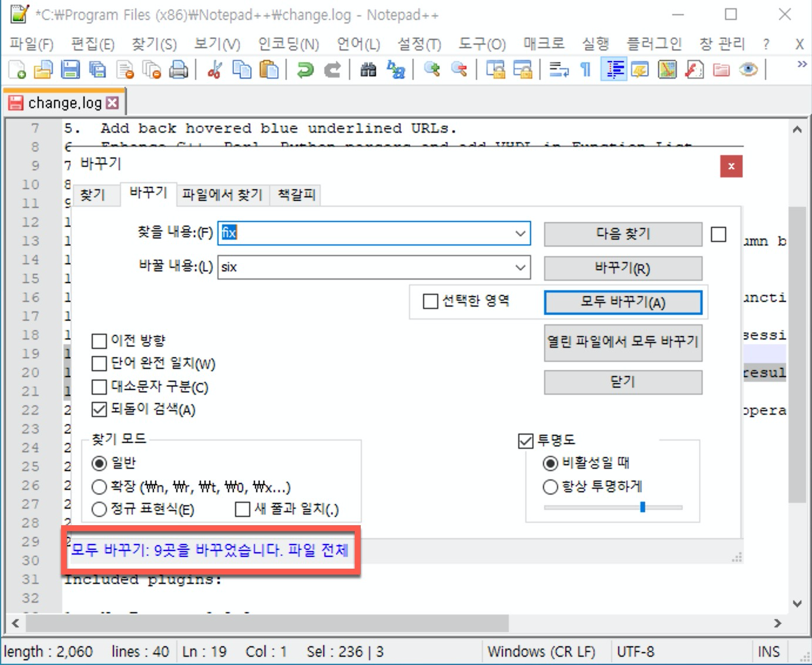Click the New file toolbar icon
The height and width of the screenshot is (665, 812).
(x=17, y=70)
